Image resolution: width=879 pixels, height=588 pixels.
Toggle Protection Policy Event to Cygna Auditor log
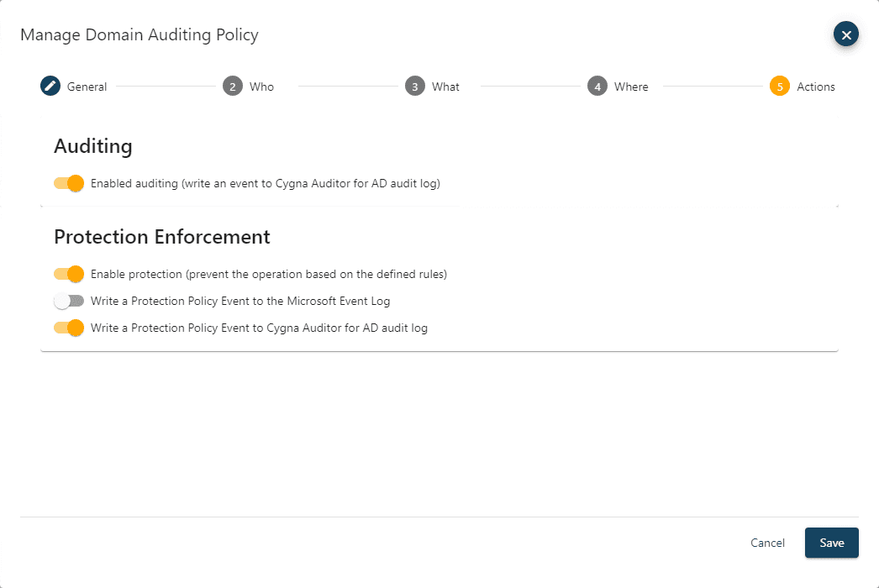[69, 328]
